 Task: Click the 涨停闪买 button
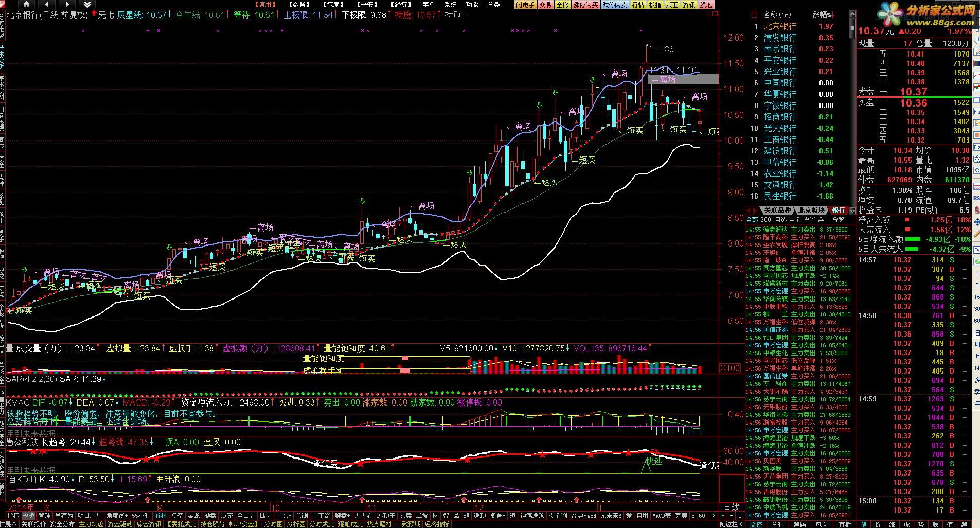click(586, 5)
